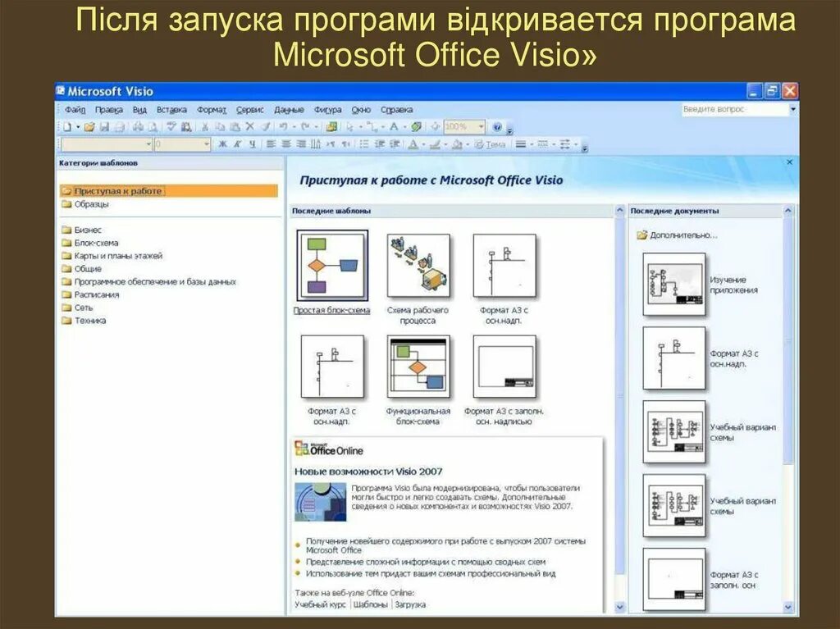Screen dimensions: 840x629
Task: Open the Shapes window icon
Action: [x=331, y=127]
